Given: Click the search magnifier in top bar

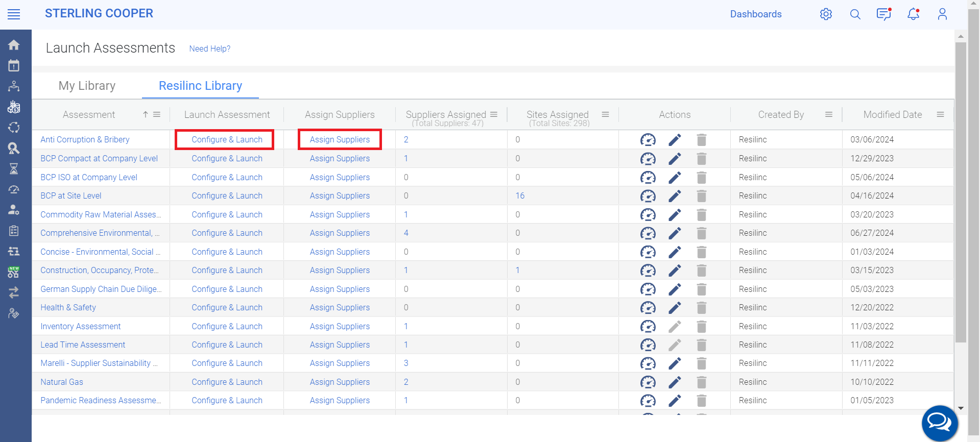Looking at the screenshot, I should pyautogui.click(x=855, y=14).
